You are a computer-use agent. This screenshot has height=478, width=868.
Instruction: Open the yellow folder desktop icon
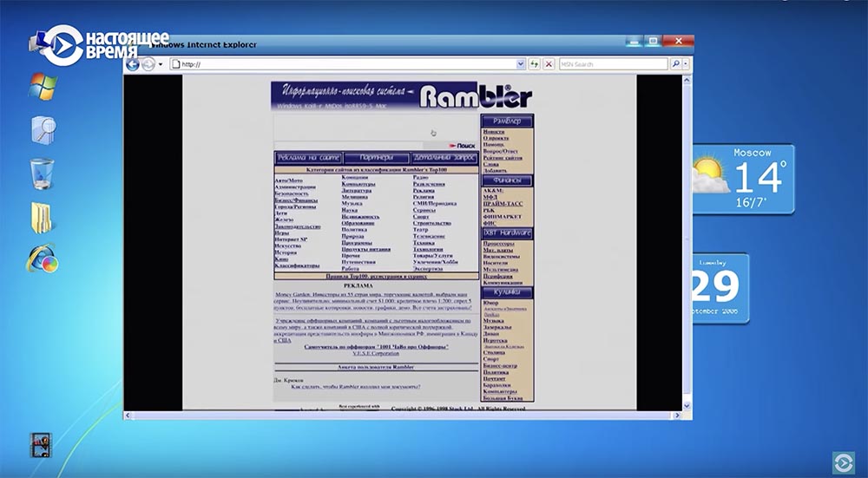tap(42, 218)
